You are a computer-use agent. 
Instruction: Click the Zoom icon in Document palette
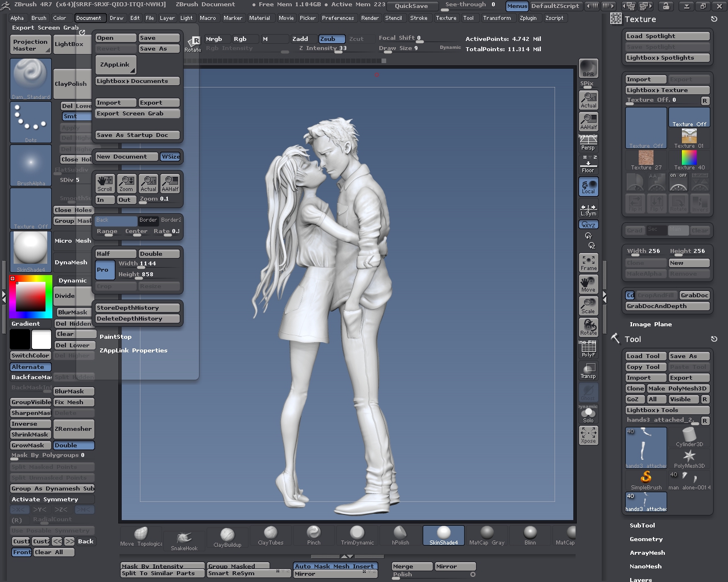pyautogui.click(x=126, y=183)
